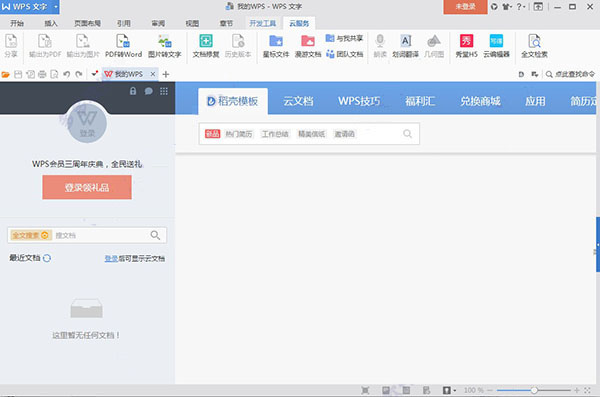600x397 pixels.
Task: Open the WPS 文字 application menu dropdown
Action: coord(56,7)
